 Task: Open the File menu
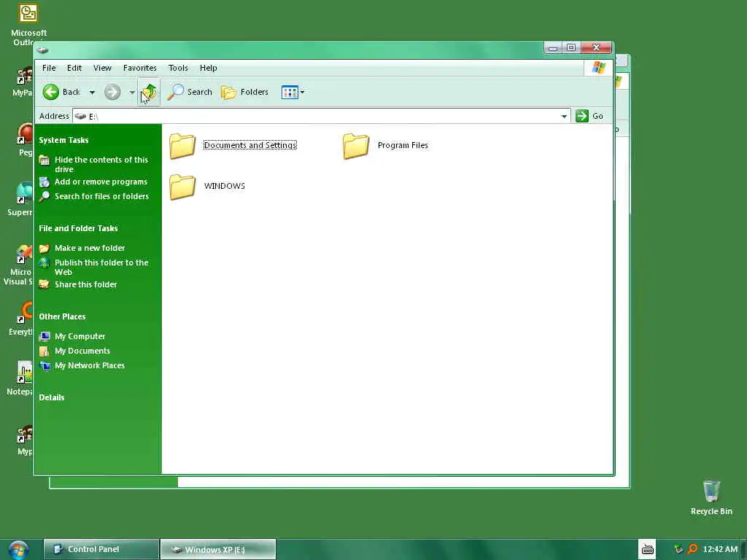(x=49, y=68)
